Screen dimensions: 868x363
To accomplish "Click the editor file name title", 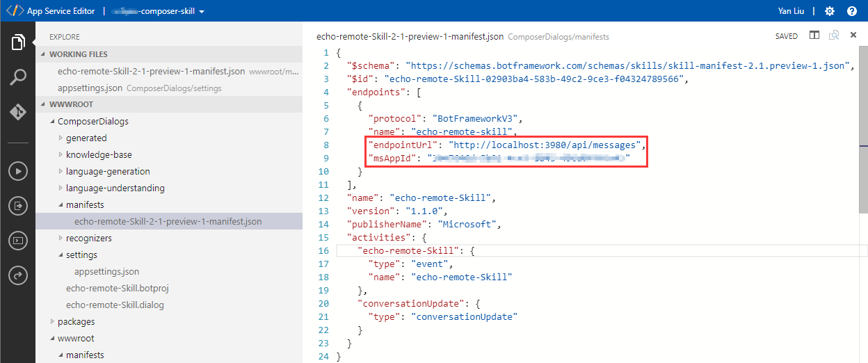I will [410, 36].
